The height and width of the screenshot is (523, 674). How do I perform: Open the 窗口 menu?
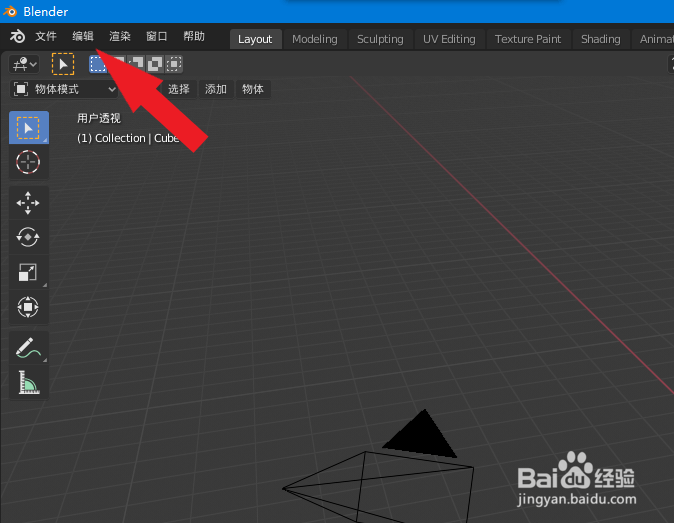point(156,36)
